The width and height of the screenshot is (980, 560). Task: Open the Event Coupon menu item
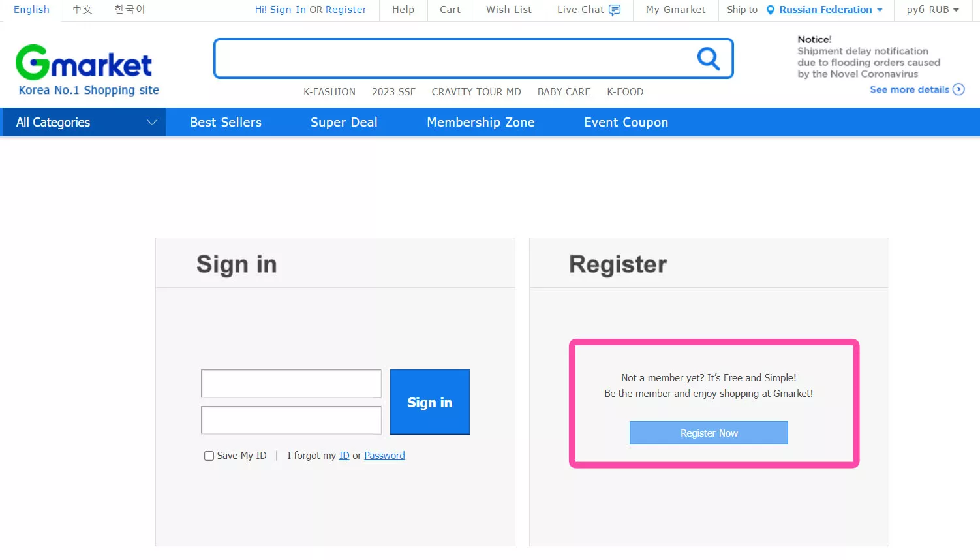(x=626, y=122)
